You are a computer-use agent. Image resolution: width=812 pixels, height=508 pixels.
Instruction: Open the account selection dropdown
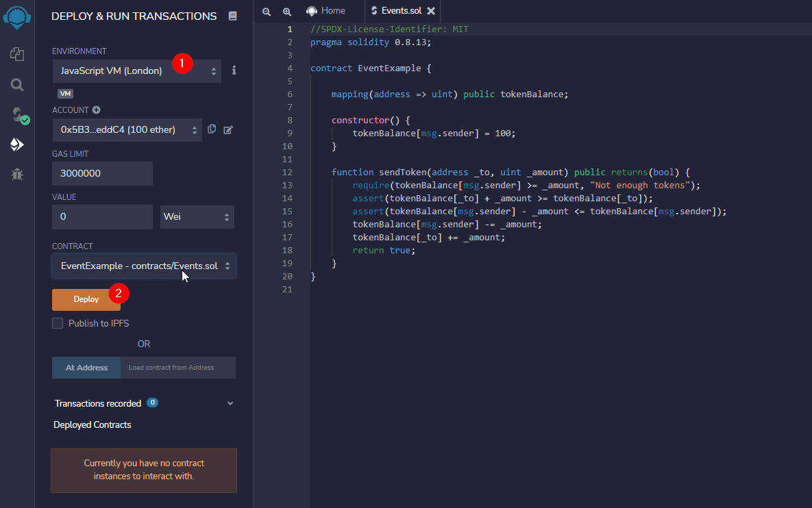point(127,130)
